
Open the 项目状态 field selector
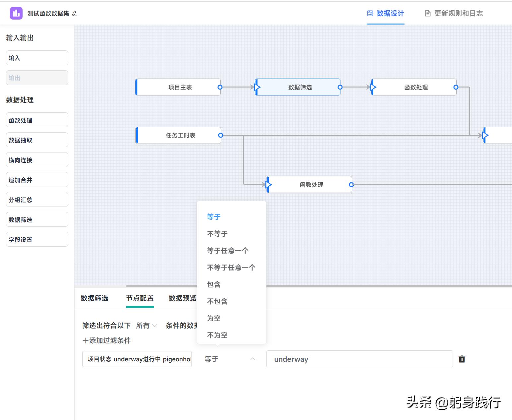click(137, 359)
